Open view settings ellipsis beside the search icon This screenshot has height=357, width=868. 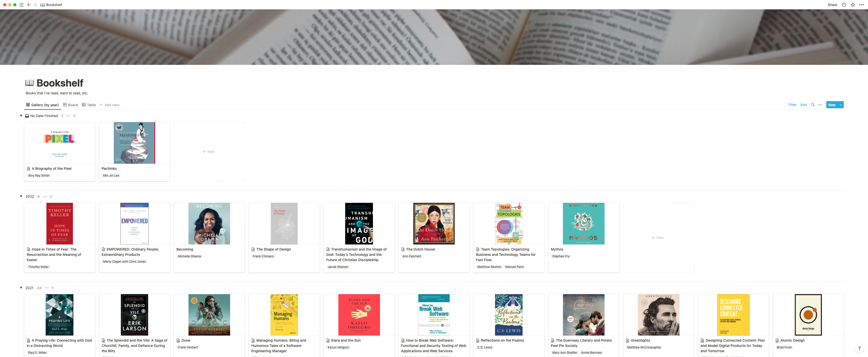(820, 105)
